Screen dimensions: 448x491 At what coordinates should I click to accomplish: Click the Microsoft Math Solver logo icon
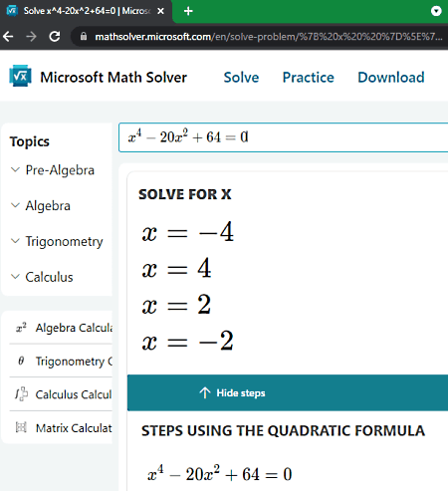click(x=20, y=76)
